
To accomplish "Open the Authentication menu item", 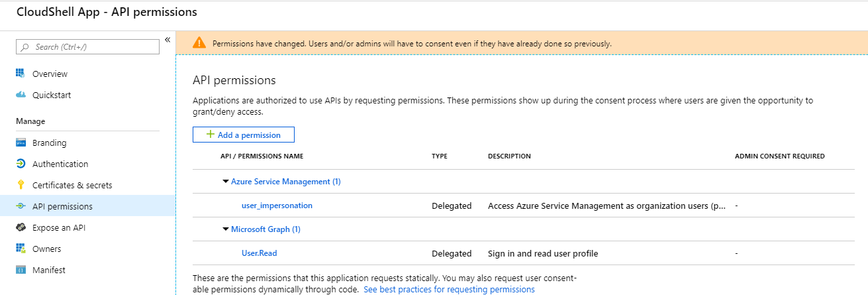I will click(x=60, y=164).
